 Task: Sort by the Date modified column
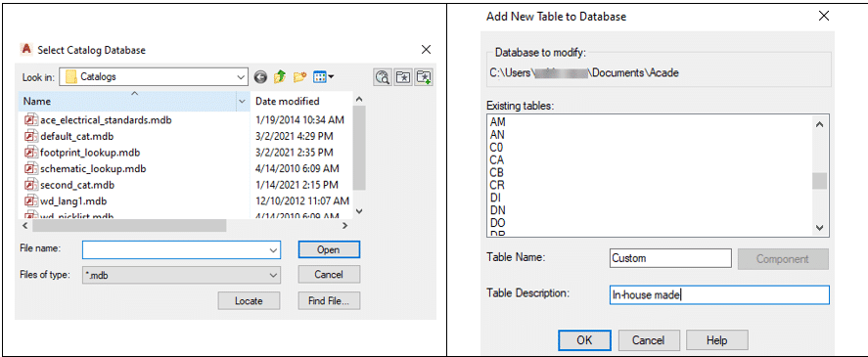click(301, 102)
